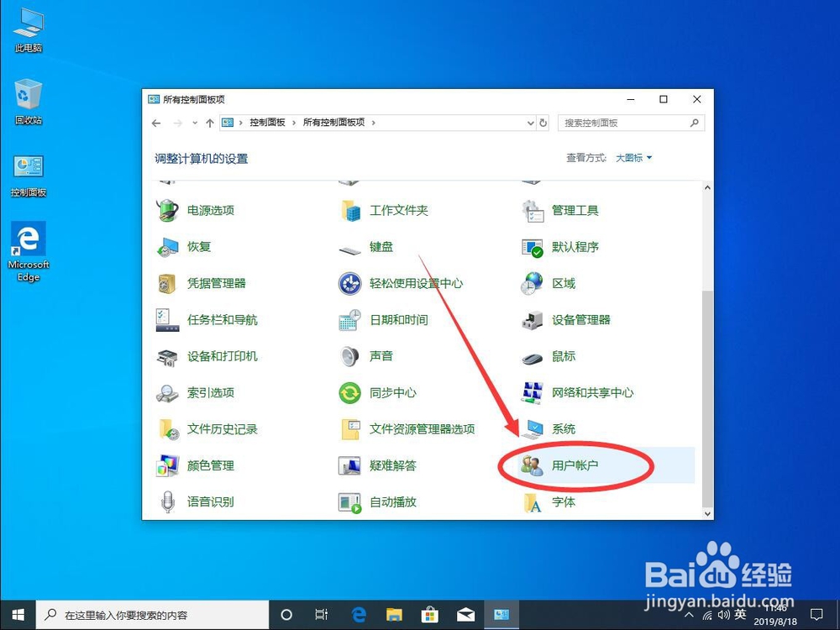840x630 pixels.
Task: Open 语音识别
Action: point(213,502)
